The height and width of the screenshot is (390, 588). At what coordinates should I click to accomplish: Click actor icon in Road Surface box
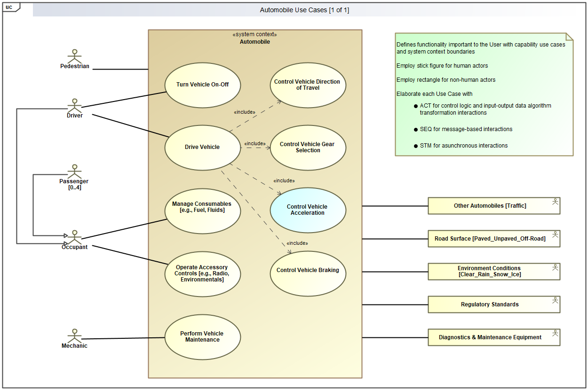[555, 234]
